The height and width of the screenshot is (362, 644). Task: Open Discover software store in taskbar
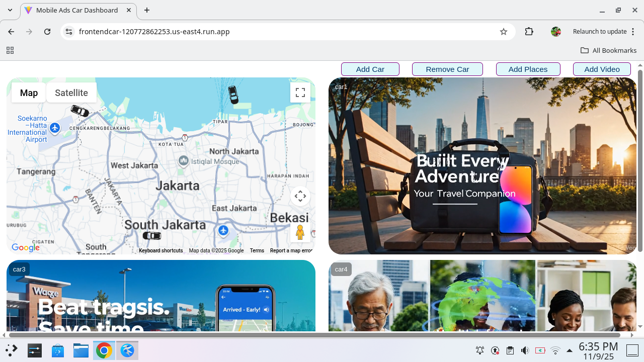pyautogui.click(x=57, y=350)
